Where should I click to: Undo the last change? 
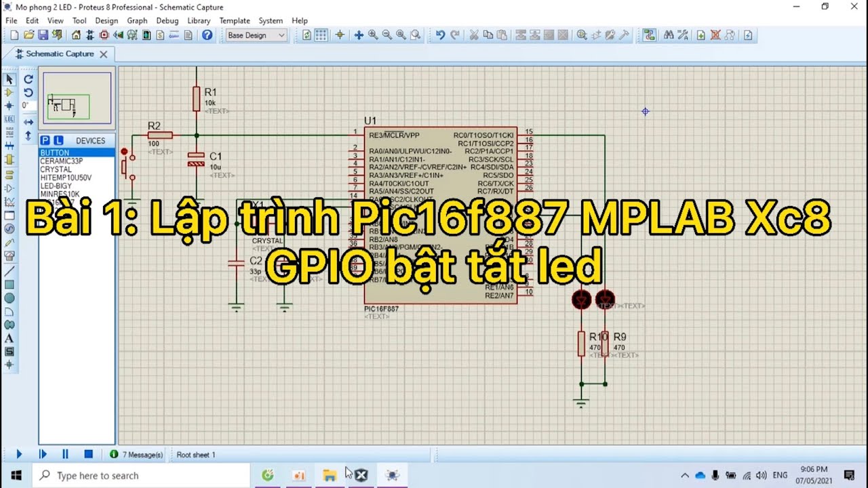tap(441, 35)
